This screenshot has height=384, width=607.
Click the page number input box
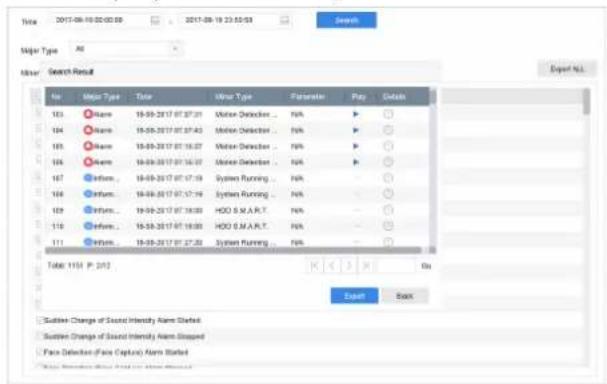(x=395, y=266)
